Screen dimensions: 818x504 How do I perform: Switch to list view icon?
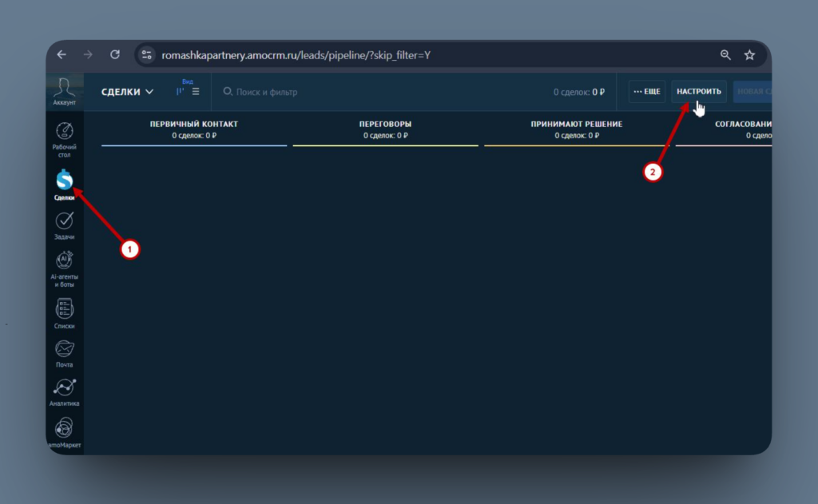(196, 91)
